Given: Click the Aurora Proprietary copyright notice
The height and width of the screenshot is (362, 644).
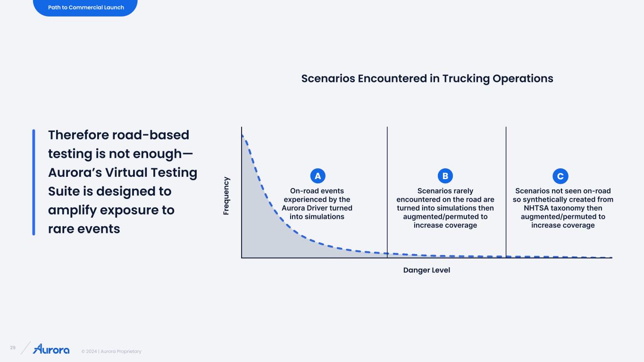Looking at the screenshot, I should click(111, 351).
